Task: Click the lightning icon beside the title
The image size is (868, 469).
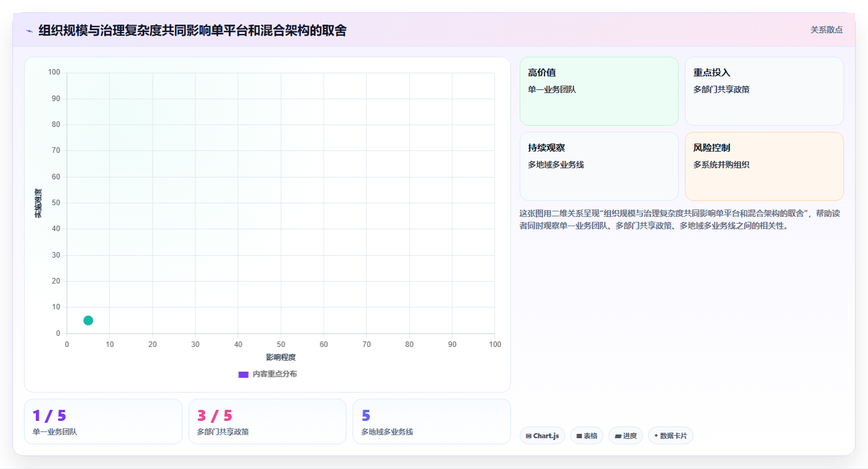Action: tap(29, 31)
